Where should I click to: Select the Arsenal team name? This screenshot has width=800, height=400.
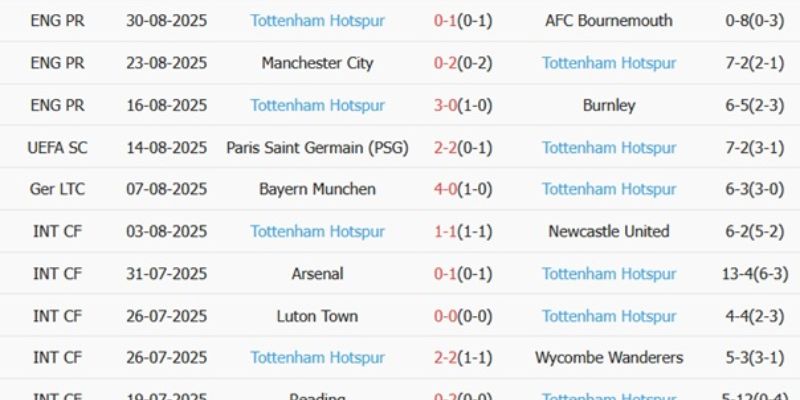click(x=317, y=273)
